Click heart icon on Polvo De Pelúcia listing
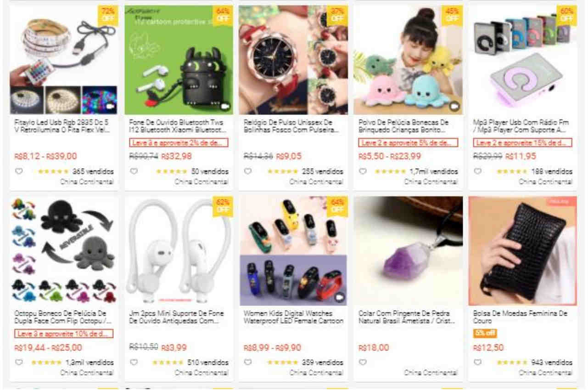 coord(363,171)
